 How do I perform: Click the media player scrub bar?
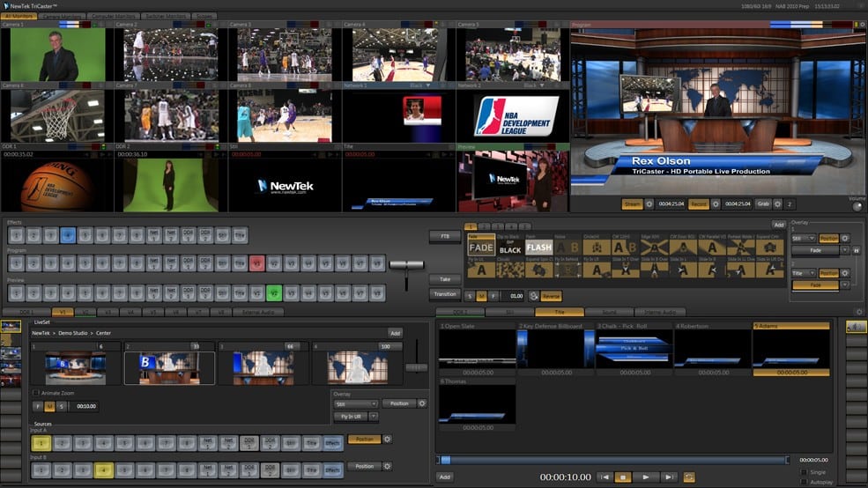click(612, 460)
